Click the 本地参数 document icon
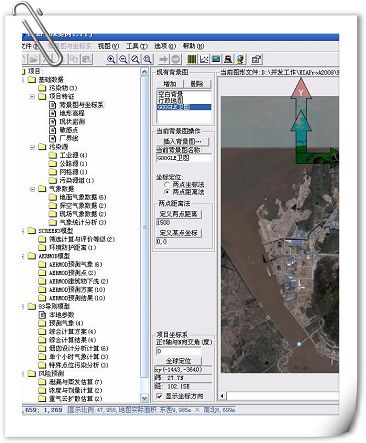 click(42, 315)
